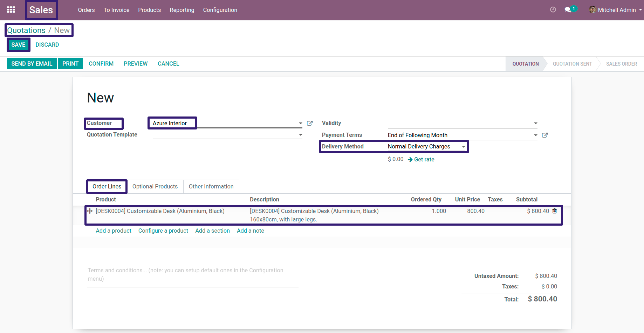This screenshot has height=333, width=644.
Task: Click the Ordered Qty value 1.000
Action: pos(439,211)
